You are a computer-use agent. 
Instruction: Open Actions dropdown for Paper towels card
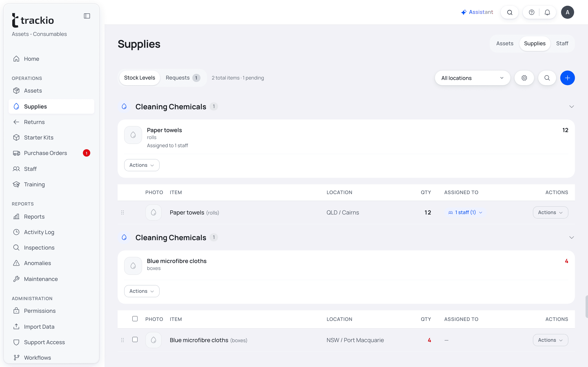pos(142,165)
